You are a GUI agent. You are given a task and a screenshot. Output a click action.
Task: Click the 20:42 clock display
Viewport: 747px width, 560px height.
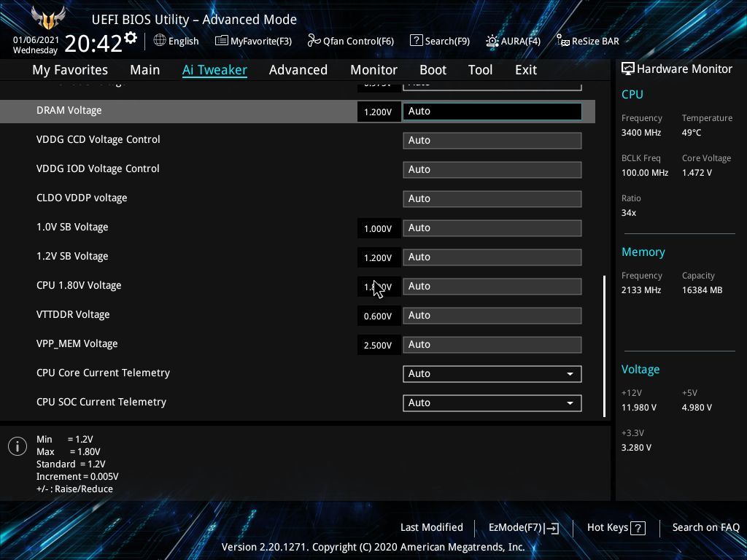pos(93,43)
